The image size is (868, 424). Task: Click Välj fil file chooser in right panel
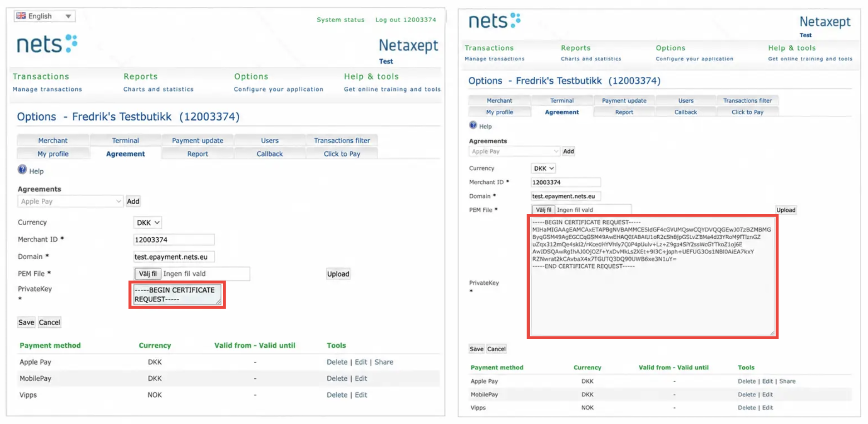[x=543, y=210]
